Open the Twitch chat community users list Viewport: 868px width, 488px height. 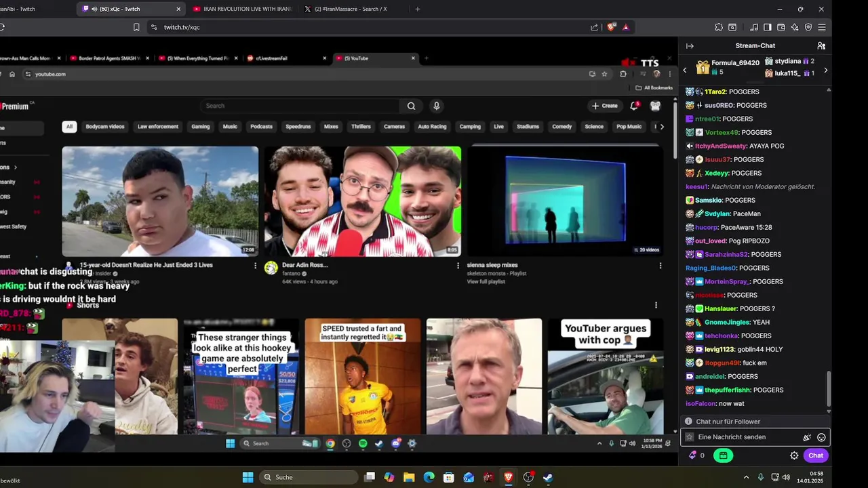[x=821, y=46]
